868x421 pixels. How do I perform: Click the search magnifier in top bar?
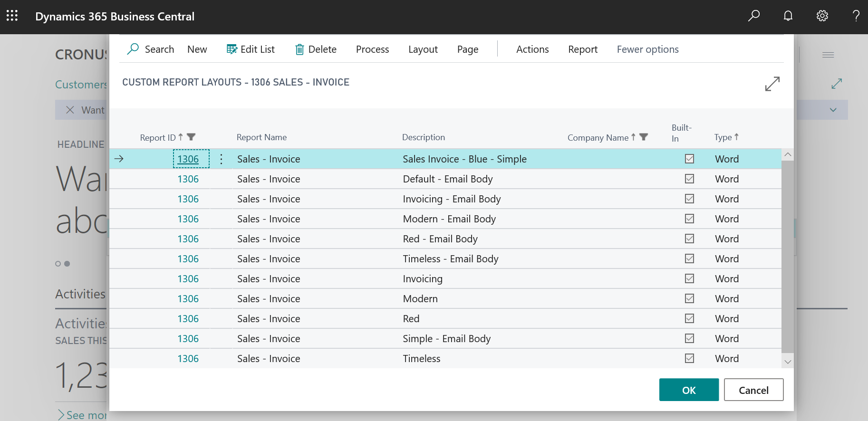[753, 16]
